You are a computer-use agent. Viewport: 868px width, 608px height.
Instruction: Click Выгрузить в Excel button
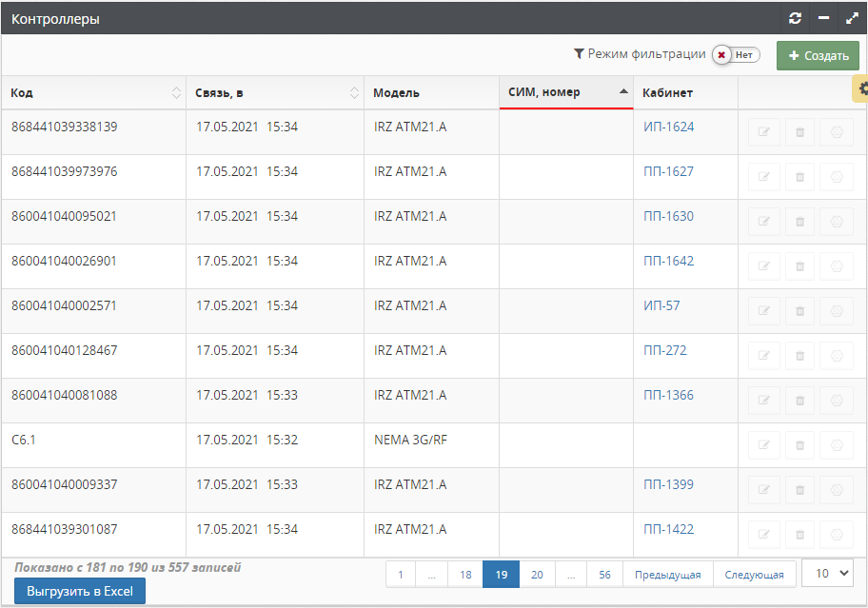80,591
